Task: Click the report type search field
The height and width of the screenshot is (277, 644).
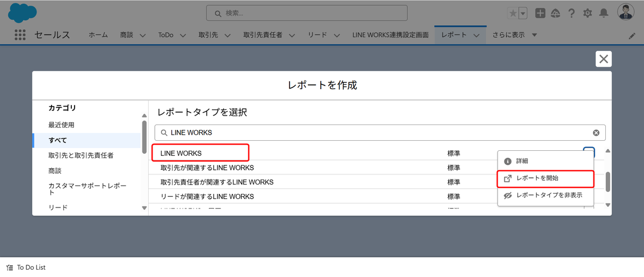Action: (x=380, y=133)
